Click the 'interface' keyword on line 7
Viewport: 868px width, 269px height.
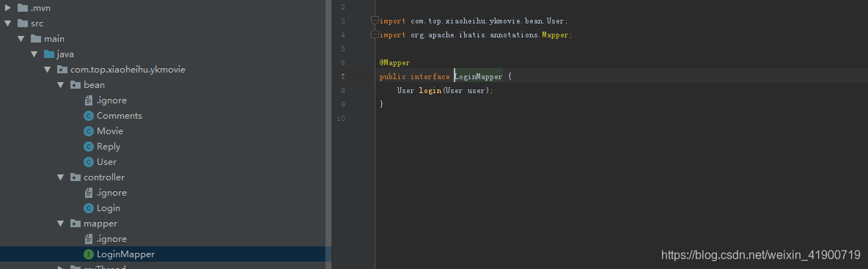pyautogui.click(x=430, y=76)
